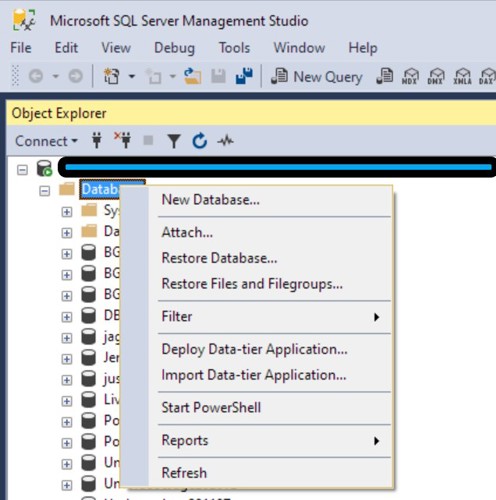Open the File menu
Viewport: 496px width, 500px height.
click(21, 48)
